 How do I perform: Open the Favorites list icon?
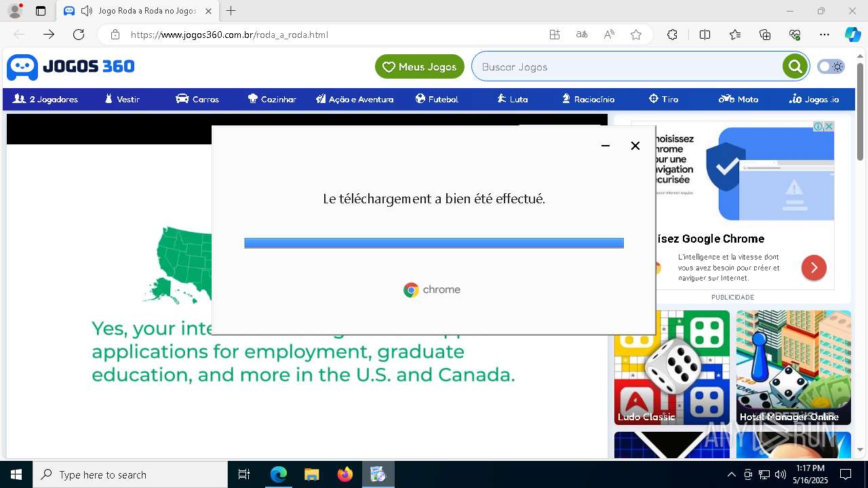[735, 35]
